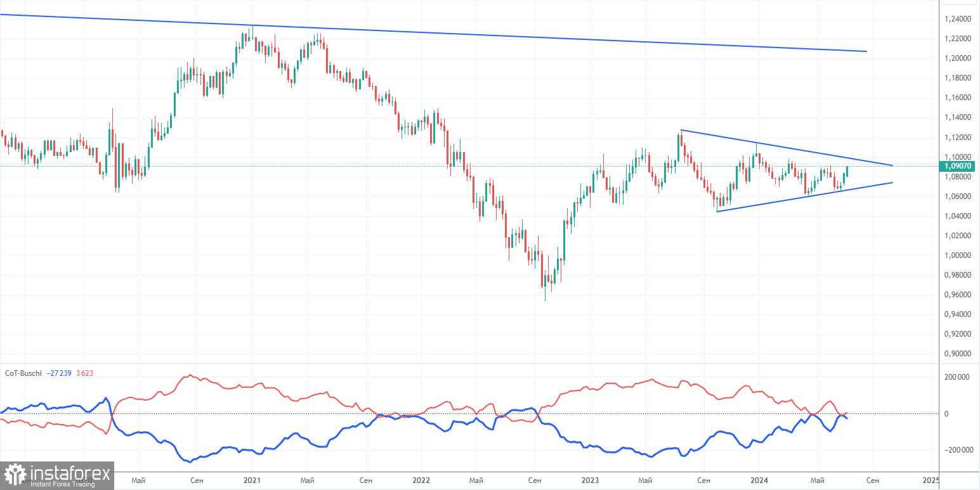
Task: Click the 1,06000 price axis label
Action: click(x=958, y=197)
